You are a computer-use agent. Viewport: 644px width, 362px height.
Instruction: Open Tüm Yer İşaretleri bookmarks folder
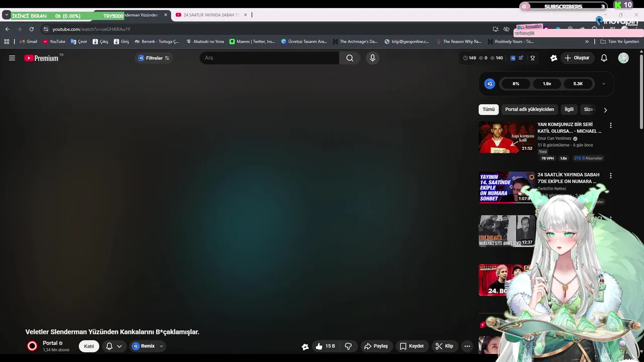click(619, 42)
